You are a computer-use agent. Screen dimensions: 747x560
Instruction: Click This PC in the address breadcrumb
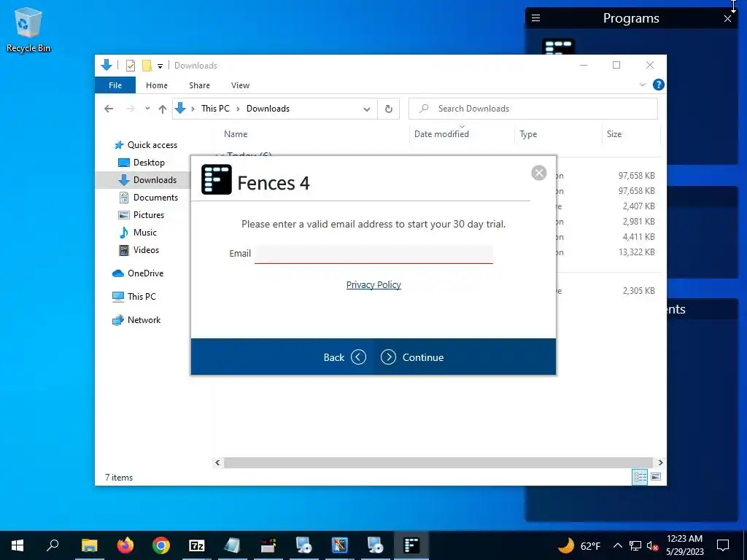click(x=215, y=109)
